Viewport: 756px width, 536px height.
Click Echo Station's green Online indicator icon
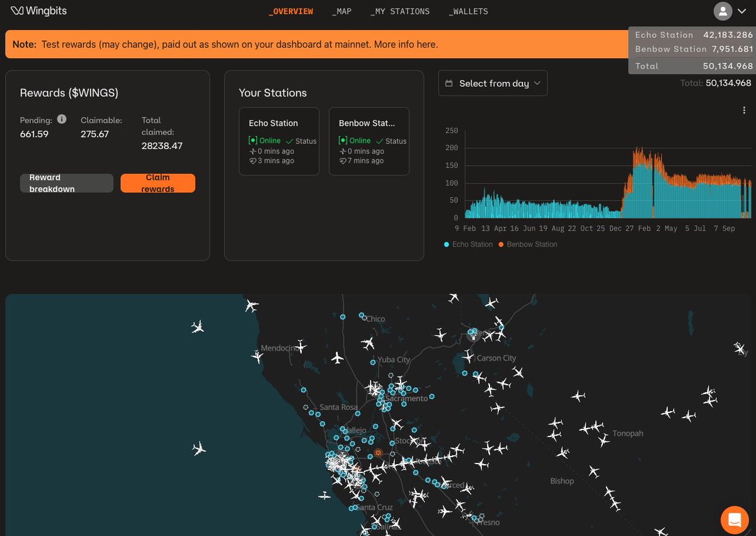click(x=253, y=141)
